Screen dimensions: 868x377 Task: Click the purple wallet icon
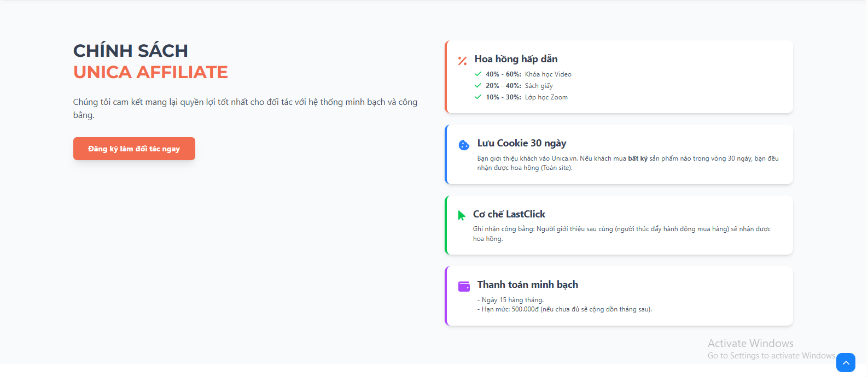(x=464, y=286)
